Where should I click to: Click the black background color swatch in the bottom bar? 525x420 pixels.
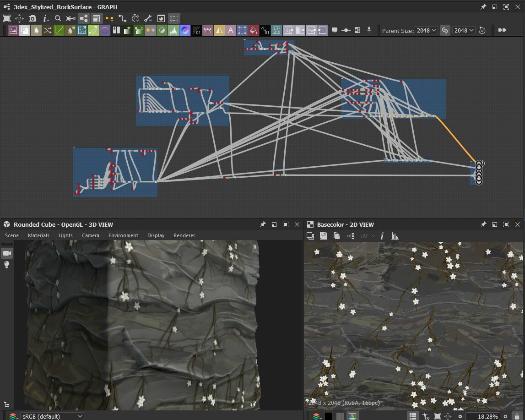tap(329, 416)
